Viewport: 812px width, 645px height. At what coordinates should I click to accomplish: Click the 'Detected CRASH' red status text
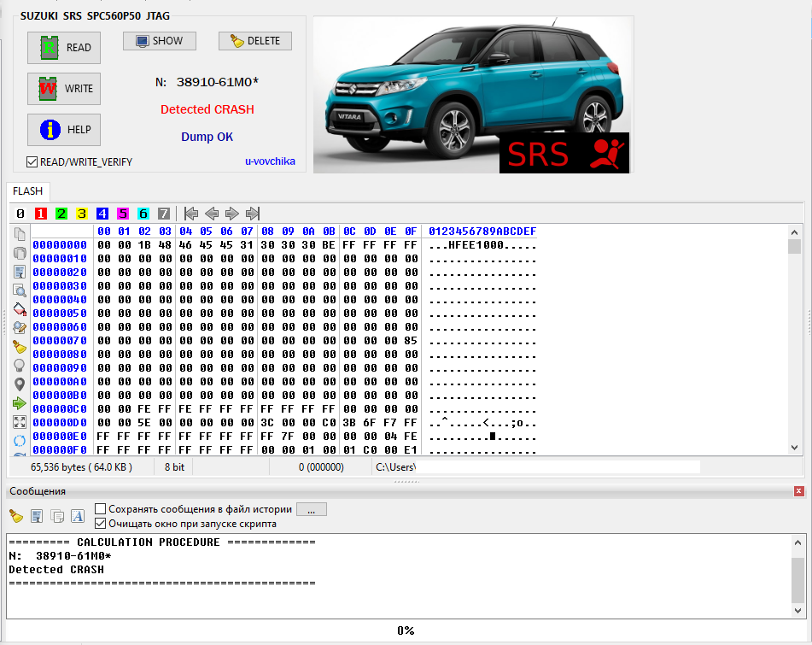[x=207, y=109]
